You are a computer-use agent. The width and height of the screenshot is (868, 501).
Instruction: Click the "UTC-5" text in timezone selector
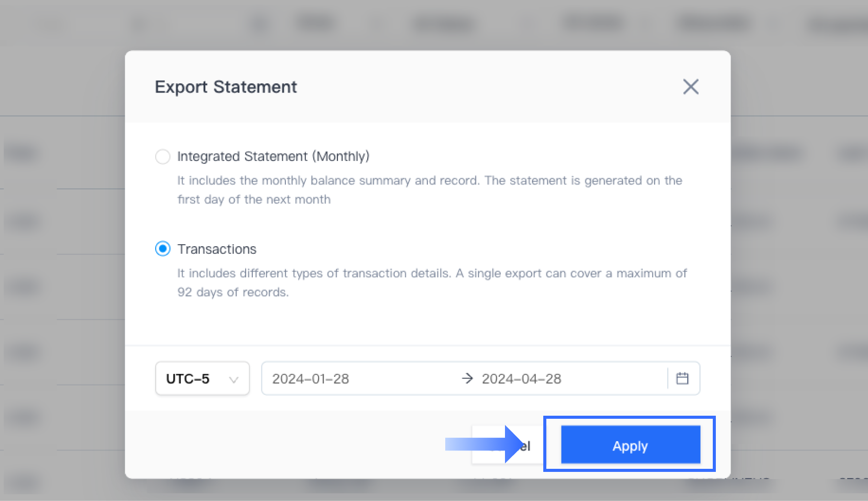187,378
